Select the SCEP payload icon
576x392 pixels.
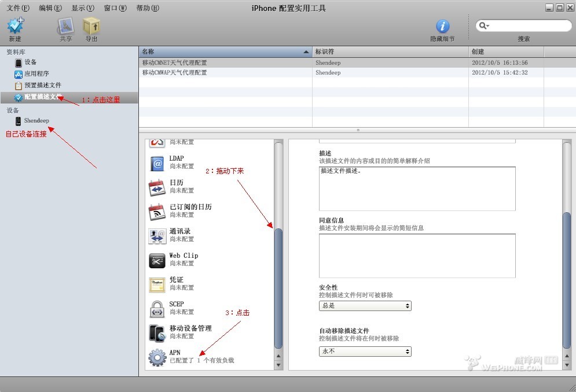tap(157, 309)
